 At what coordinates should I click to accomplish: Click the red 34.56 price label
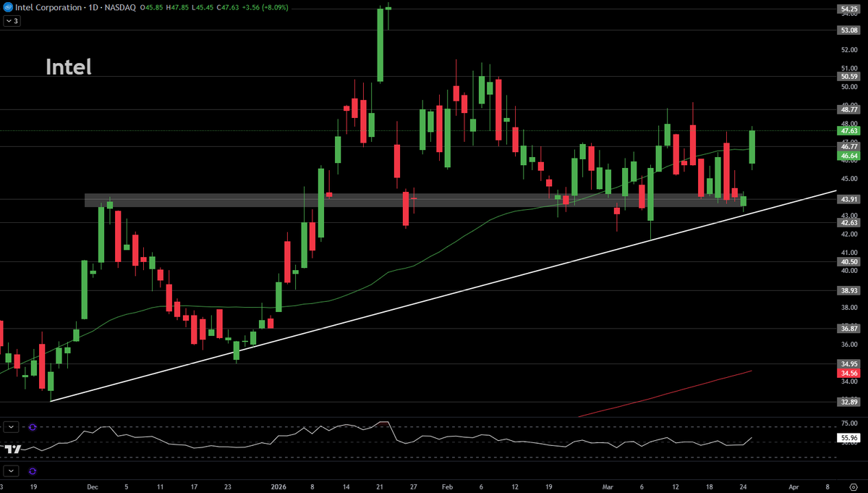(x=848, y=373)
